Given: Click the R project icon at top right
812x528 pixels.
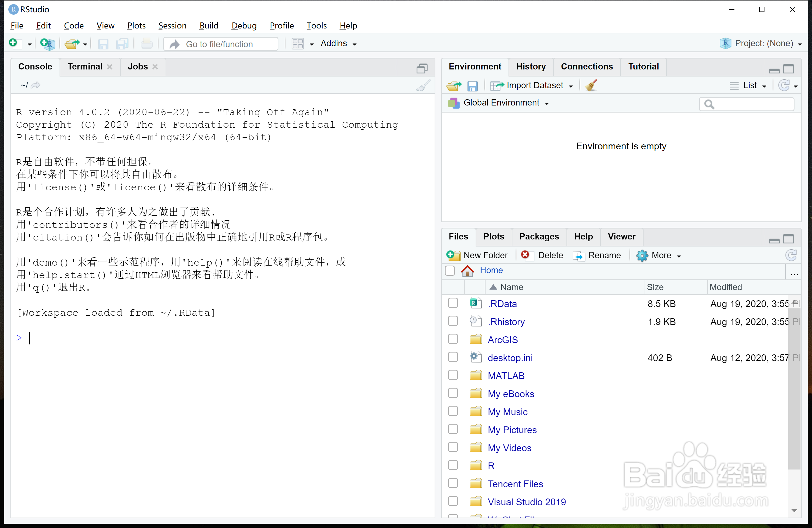Looking at the screenshot, I should (725, 43).
